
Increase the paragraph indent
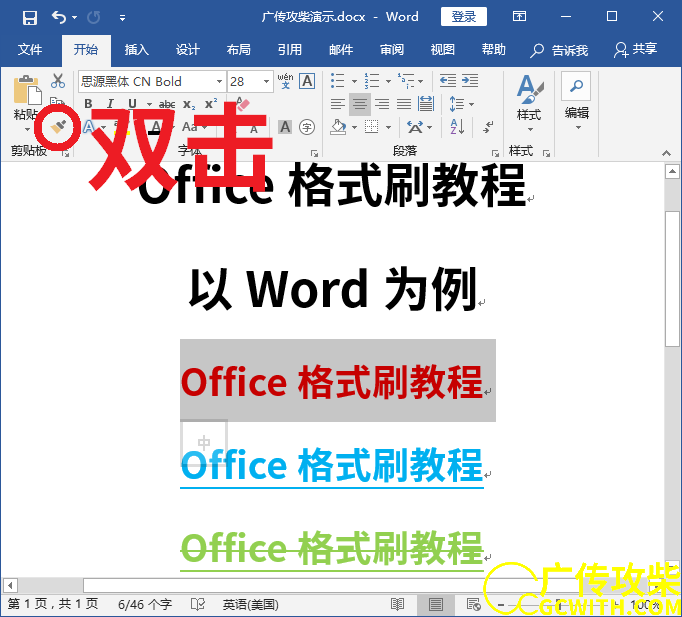pos(470,81)
